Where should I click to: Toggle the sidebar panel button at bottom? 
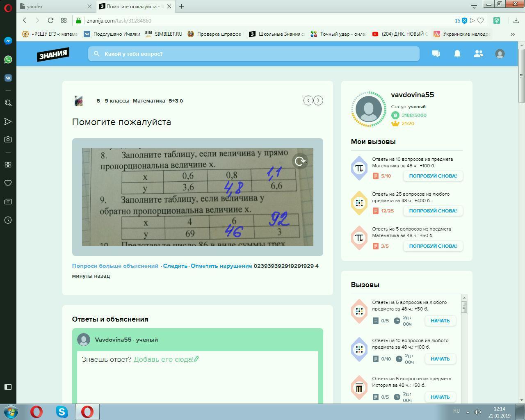tap(8, 387)
